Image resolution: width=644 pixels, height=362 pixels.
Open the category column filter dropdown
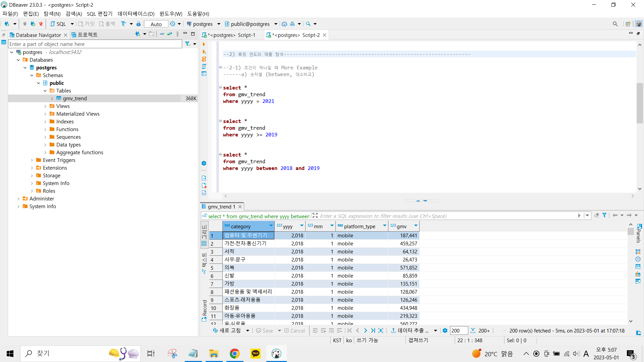click(x=271, y=226)
